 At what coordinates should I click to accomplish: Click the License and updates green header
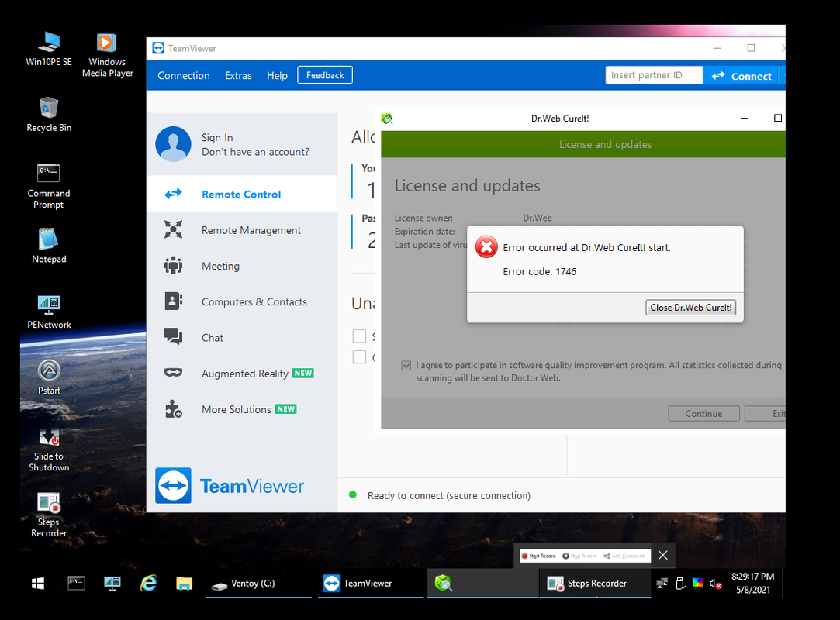click(x=582, y=145)
